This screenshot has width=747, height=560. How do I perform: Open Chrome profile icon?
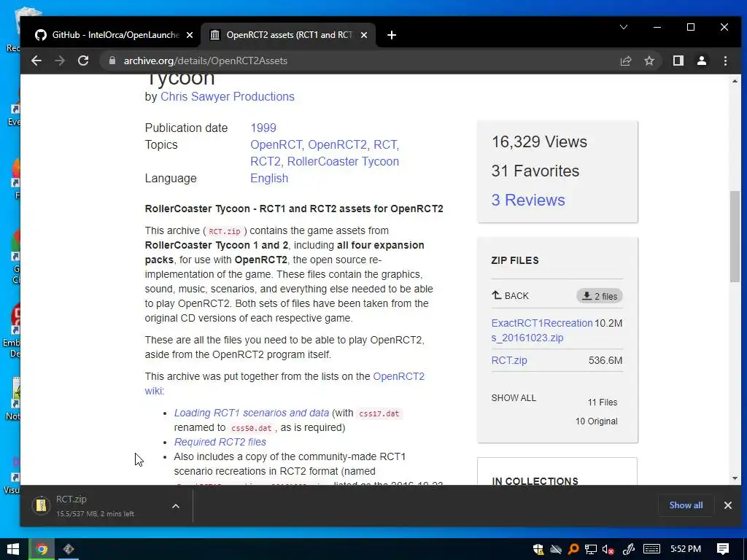pos(701,61)
